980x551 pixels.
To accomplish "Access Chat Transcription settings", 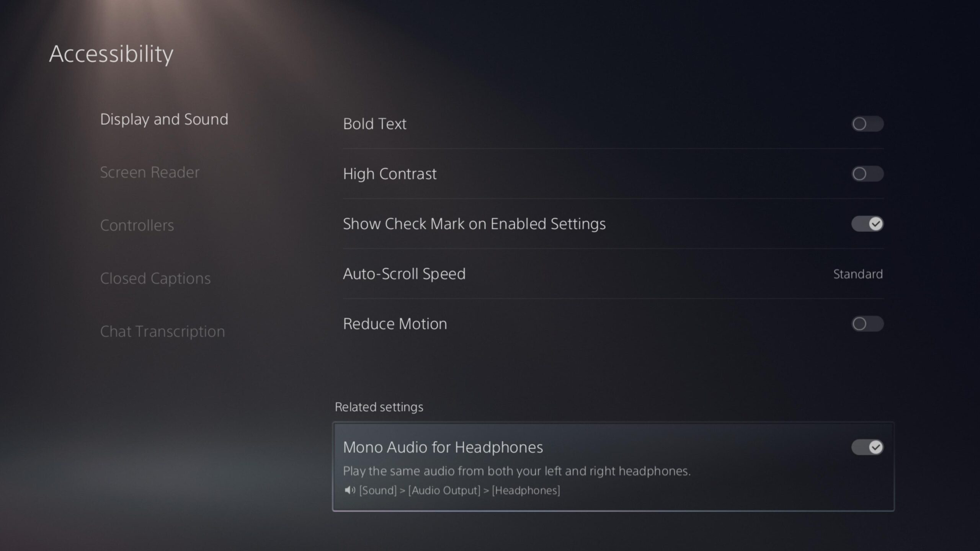I will pos(162,330).
